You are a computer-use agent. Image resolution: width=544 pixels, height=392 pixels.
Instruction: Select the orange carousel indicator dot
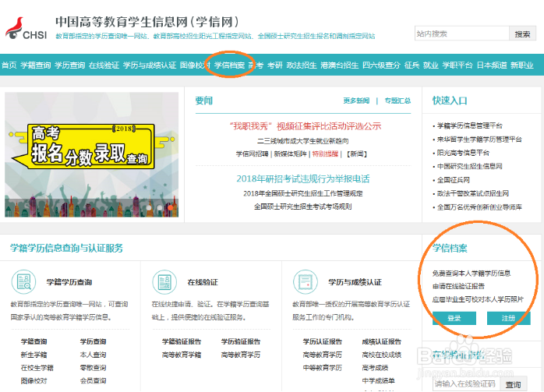171,208
